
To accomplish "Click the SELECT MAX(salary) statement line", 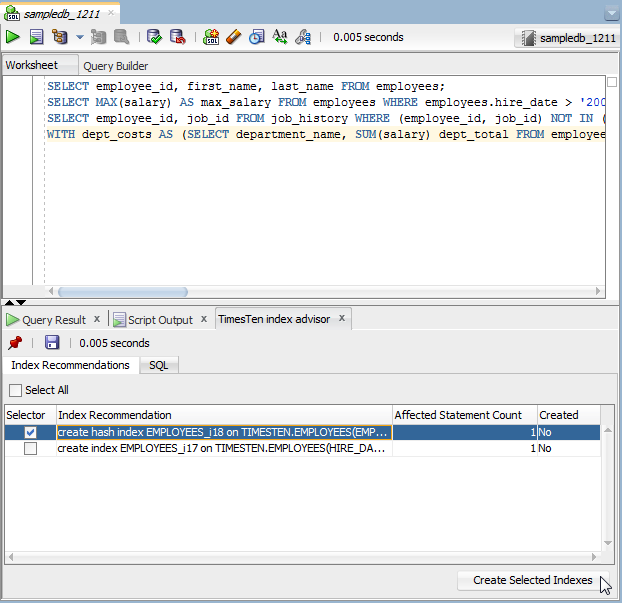I will click(326, 102).
